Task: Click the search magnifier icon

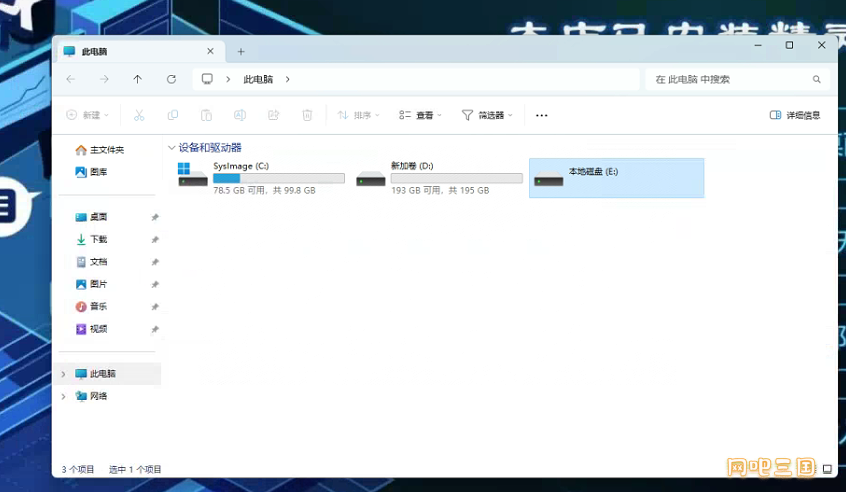Action: 817,79
